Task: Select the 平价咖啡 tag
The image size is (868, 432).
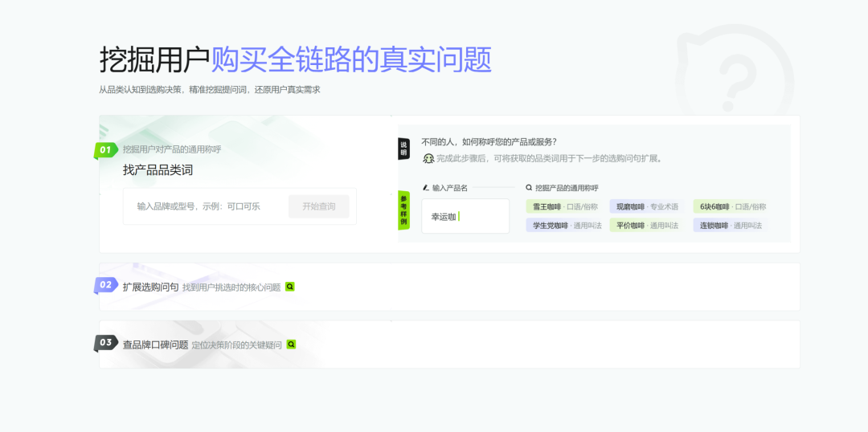Action: coord(647,225)
